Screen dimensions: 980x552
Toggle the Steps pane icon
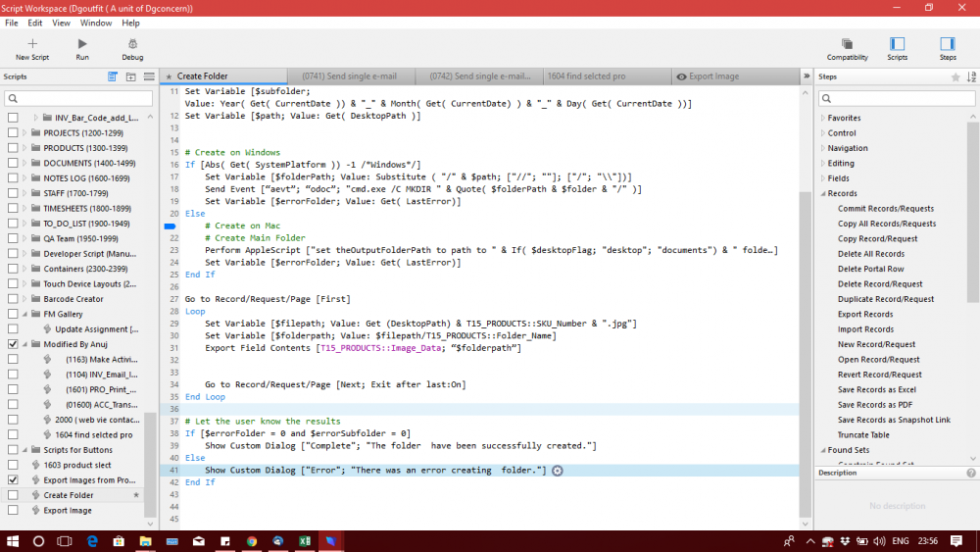tap(948, 44)
